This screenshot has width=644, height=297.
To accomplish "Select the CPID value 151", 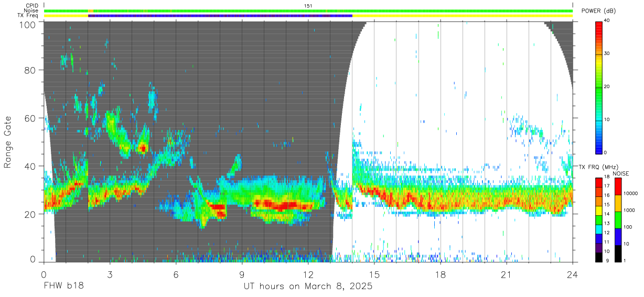I will [308, 6].
